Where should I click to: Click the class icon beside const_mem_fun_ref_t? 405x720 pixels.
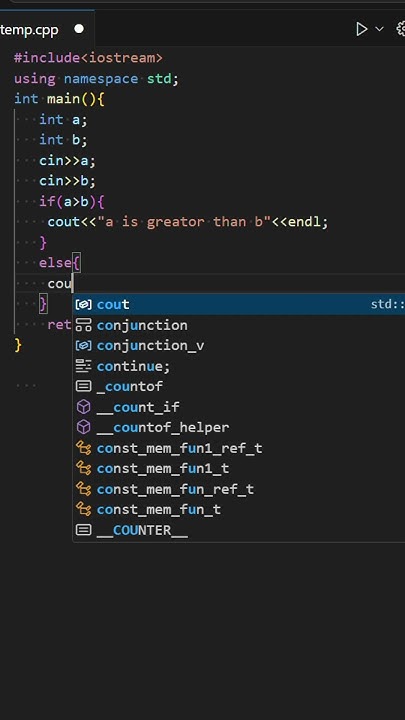click(x=83, y=489)
